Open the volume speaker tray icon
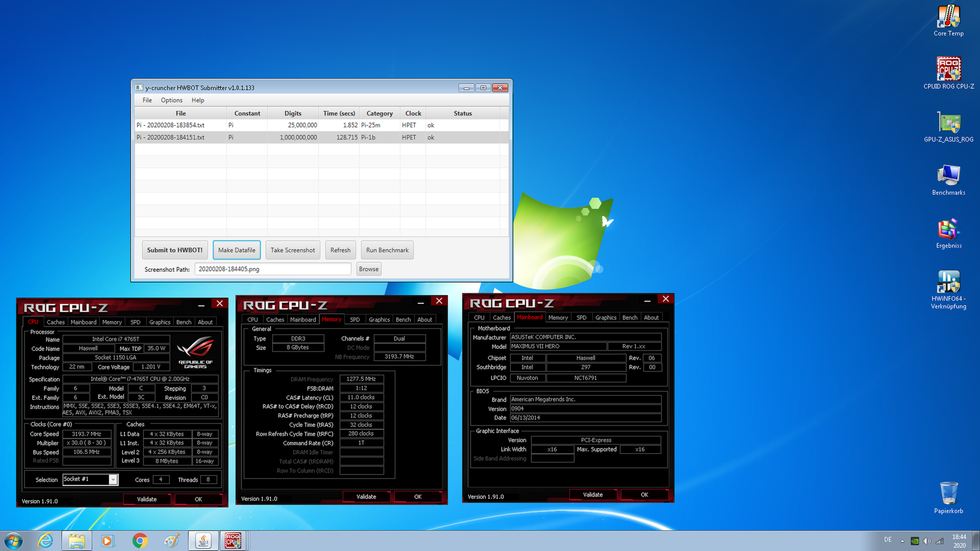The image size is (980, 551). click(927, 541)
